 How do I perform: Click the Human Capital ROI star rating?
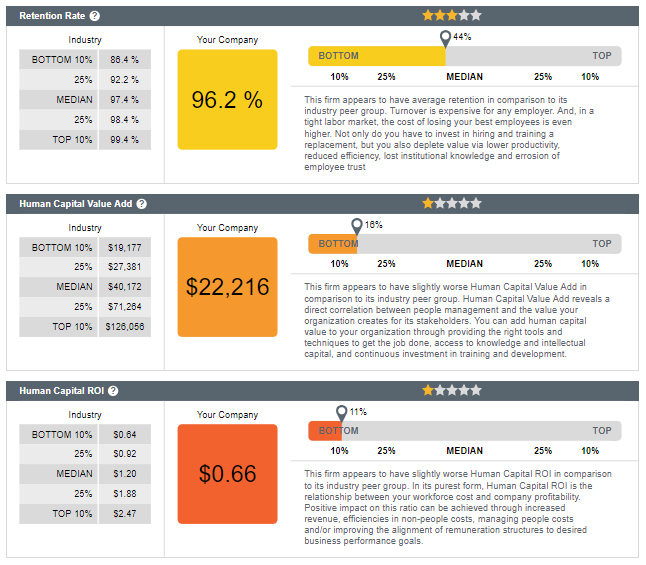452,390
